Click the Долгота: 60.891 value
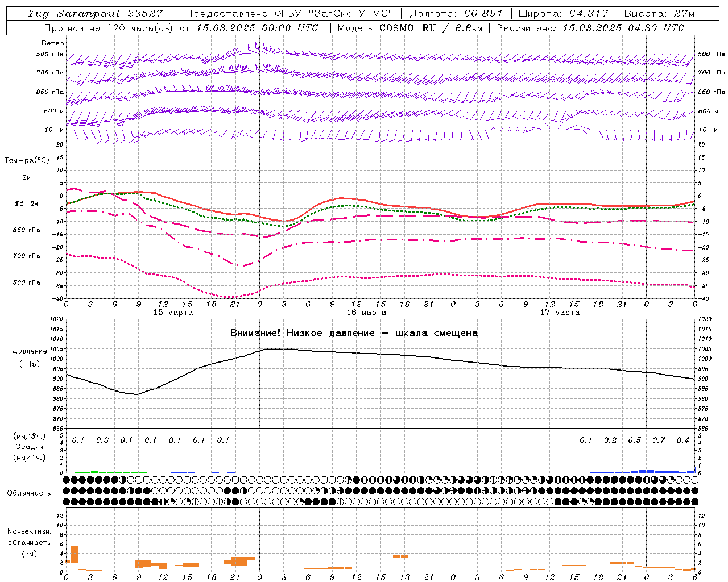728x582 pixels. coord(456,14)
